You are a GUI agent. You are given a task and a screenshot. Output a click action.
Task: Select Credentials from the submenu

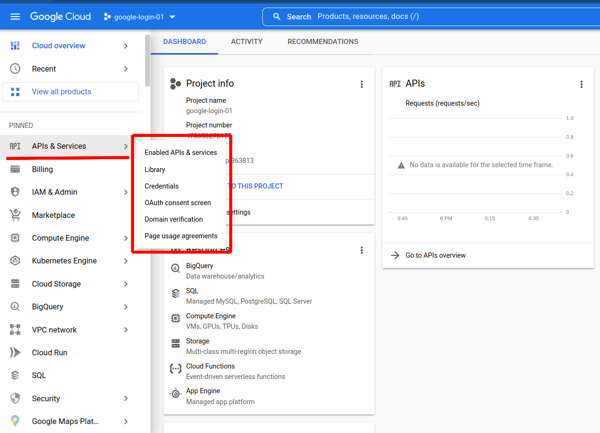[x=161, y=186]
